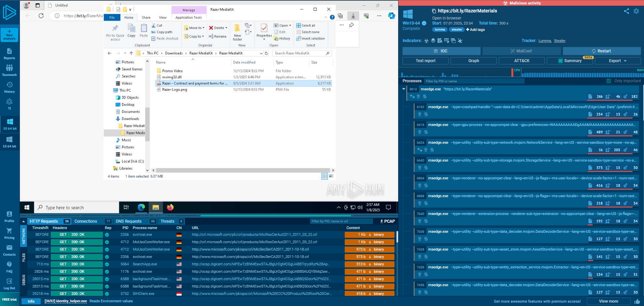Open the Explorer View ribbon tab

point(163,17)
